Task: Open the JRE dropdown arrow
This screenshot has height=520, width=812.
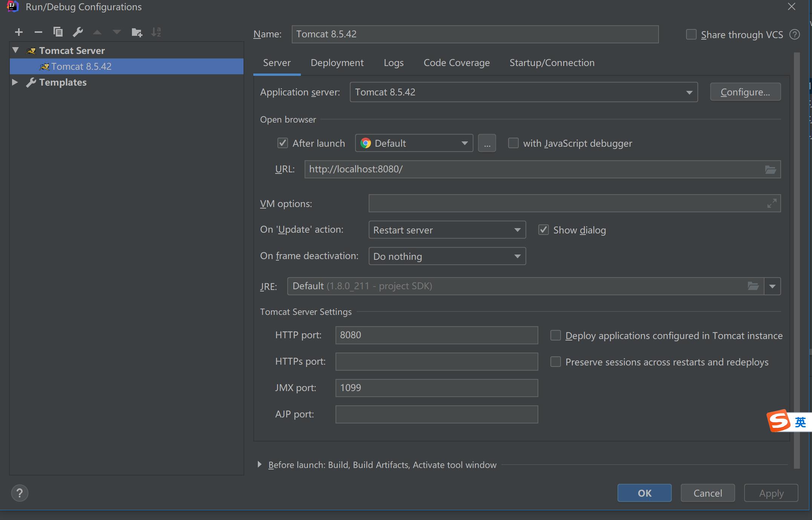Action: [x=772, y=286]
